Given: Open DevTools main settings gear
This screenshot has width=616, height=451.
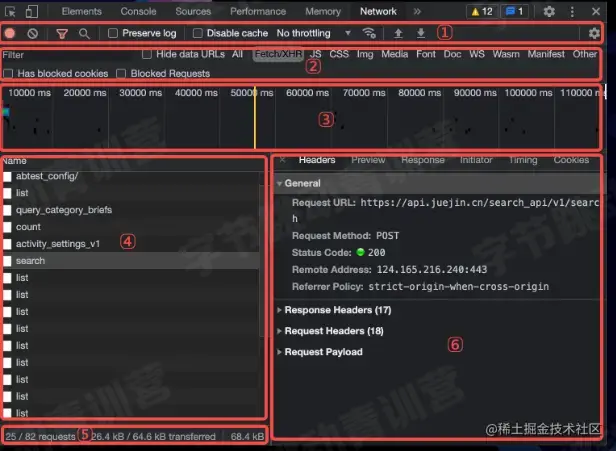Looking at the screenshot, I should [x=549, y=11].
